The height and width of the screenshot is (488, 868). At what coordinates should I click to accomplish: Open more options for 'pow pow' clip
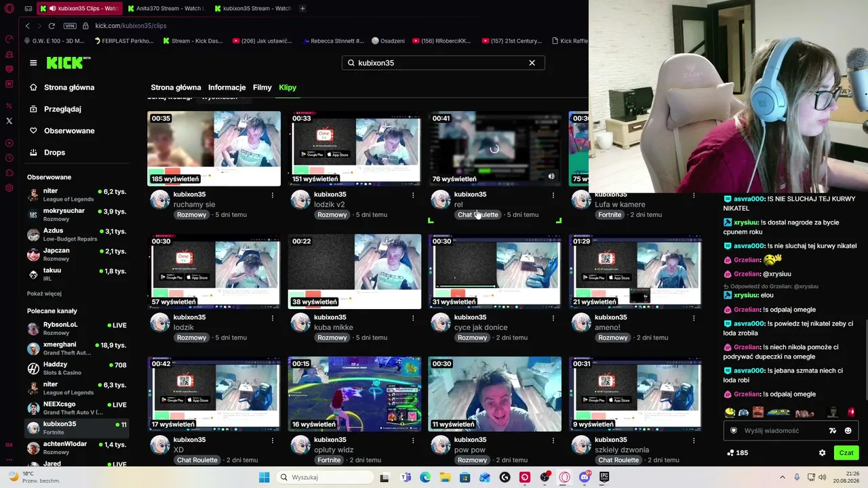(553, 441)
